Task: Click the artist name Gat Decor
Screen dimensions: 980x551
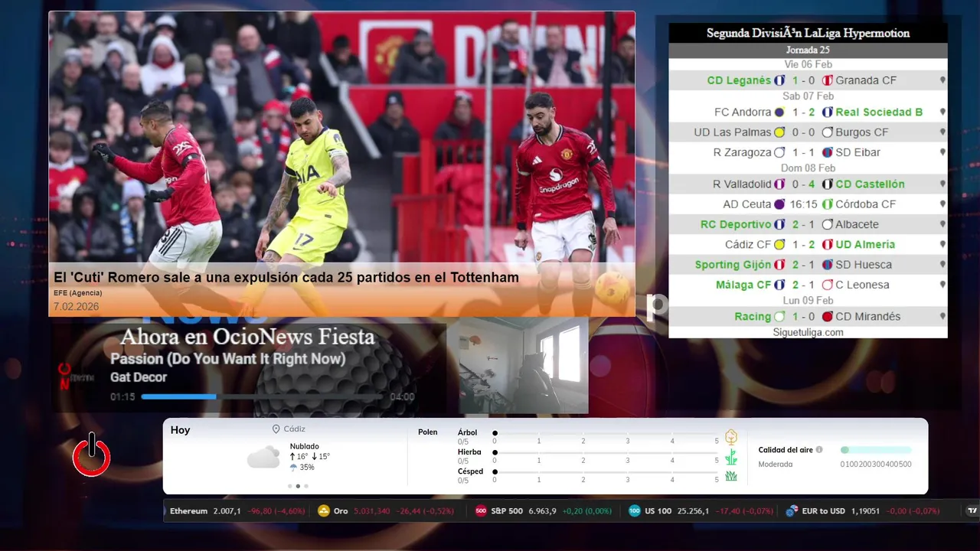Action: pos(139,377)
